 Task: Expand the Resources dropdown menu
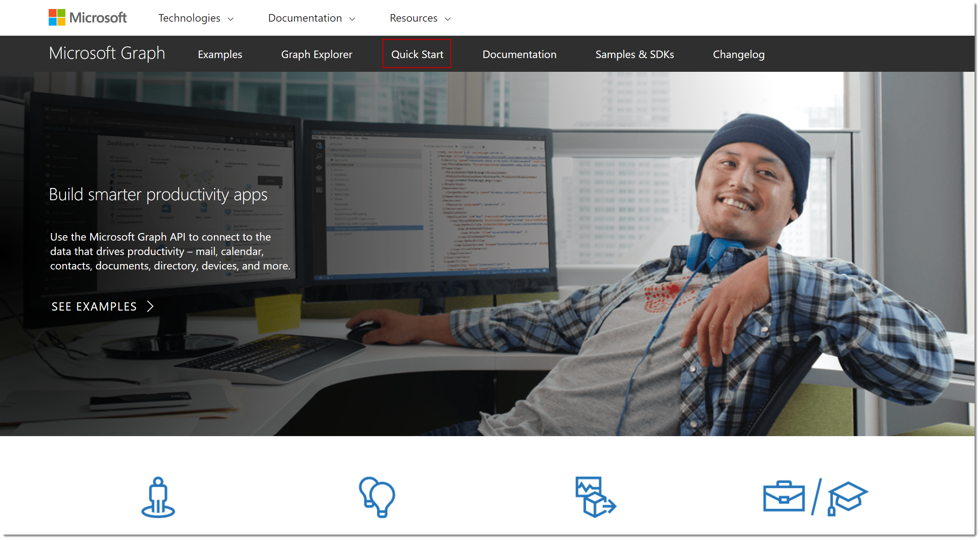pyautogui.click(x=420, y=18)
